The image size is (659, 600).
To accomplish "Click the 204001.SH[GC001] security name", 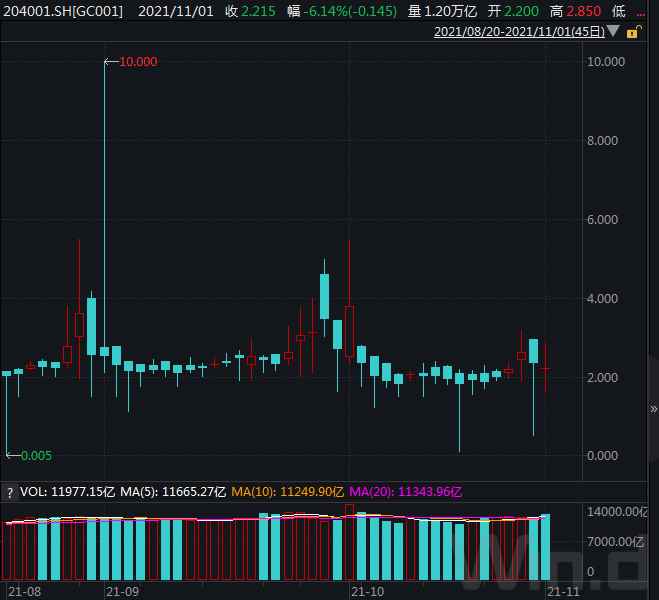I will pyautogui.click(x=62, y=11).
